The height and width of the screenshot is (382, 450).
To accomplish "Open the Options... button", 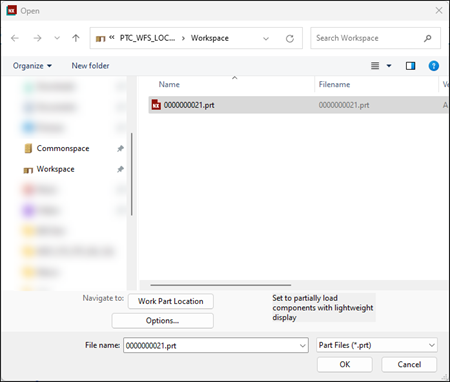I will click(x=162, y=321).
